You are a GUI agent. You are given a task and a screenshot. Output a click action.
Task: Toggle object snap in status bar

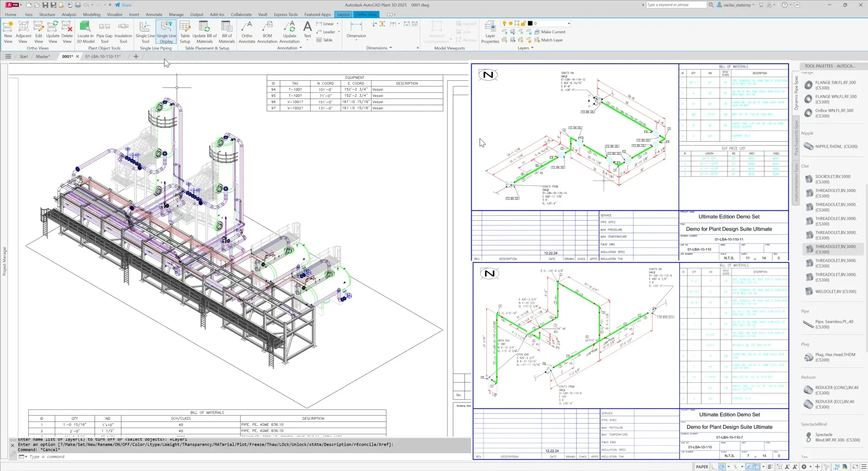[757, 467]
